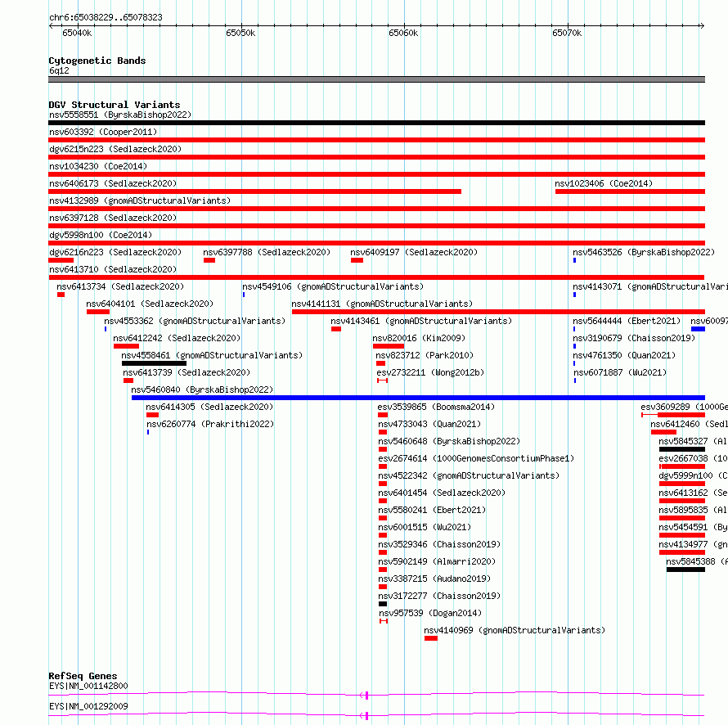
Task: Select nsv4140969 (gnomADStructuralVariants) variant
Action: pos(515,630)
